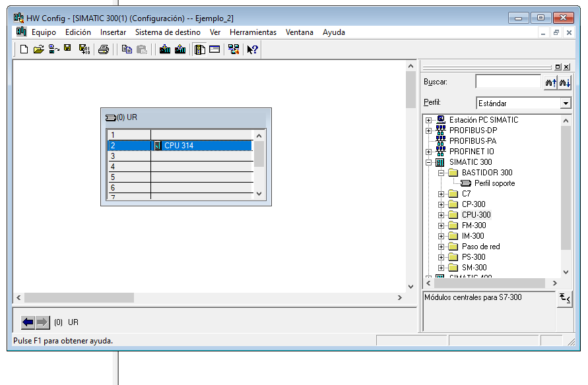Expand the Estación PC SIMATIC node
Image resolution: width=588 pixels, height=385 pixels.
click(x=428, y=120)
